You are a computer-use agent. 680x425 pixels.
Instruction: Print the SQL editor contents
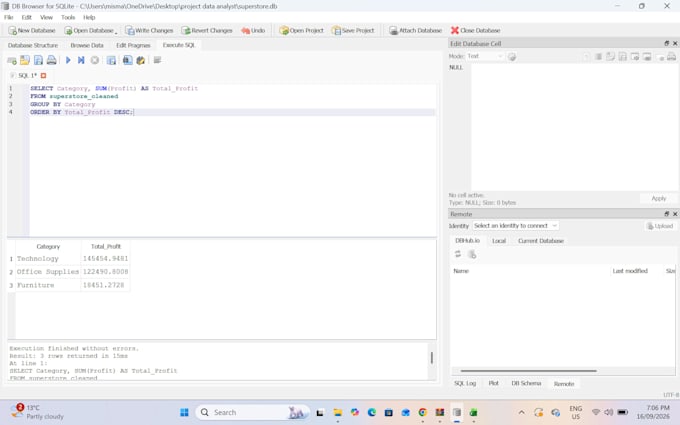pos(52,60)
